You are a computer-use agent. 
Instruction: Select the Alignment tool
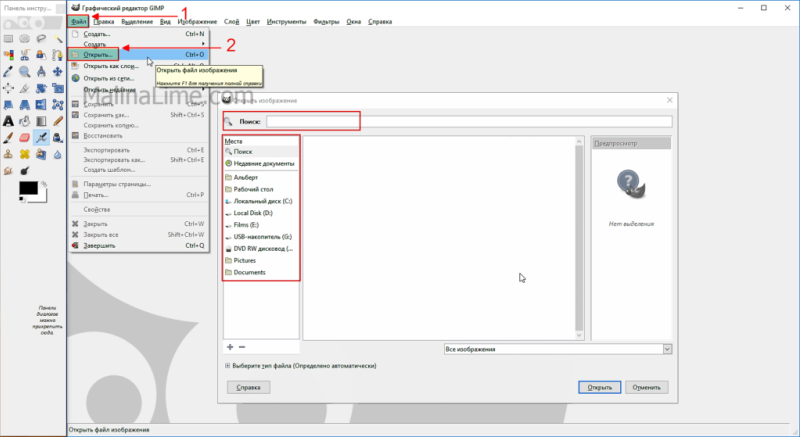(x=8, y=88)
